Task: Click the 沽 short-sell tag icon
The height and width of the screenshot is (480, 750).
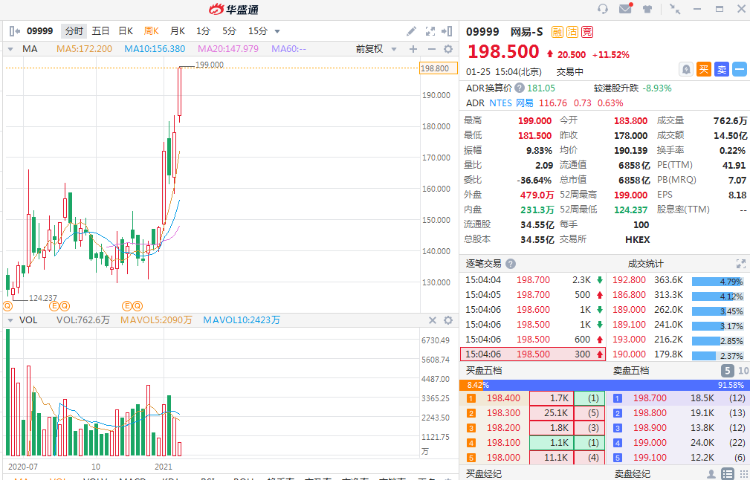Action: click(x=572, y=32)
